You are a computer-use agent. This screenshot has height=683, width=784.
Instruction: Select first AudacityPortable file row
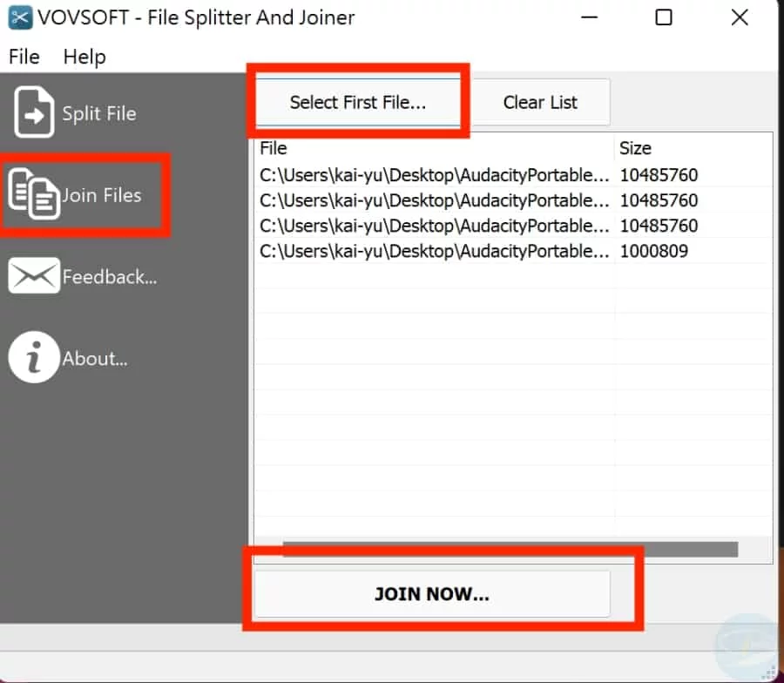[x=513, y=175]
